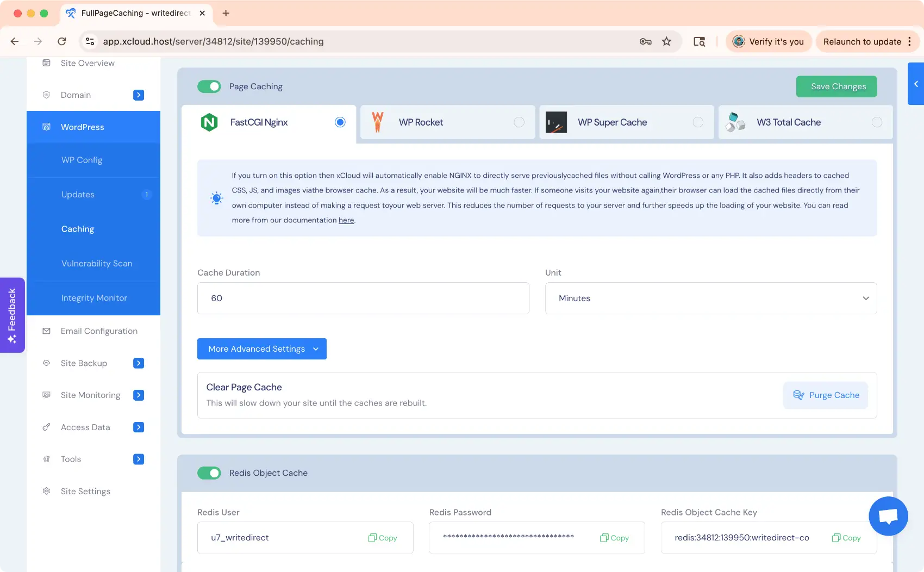Expand the right side panel arrow
The image size is (924, 572).
(916, 84)
